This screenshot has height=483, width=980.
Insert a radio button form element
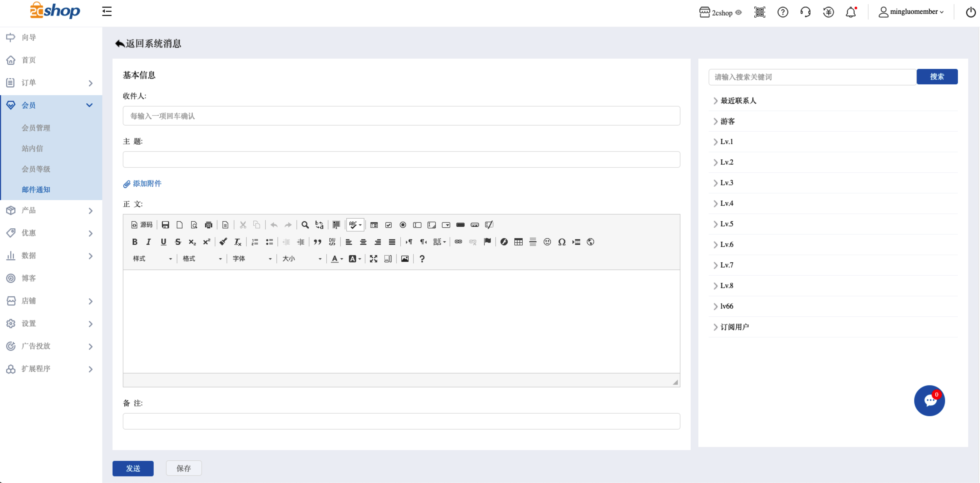point(402,225)
